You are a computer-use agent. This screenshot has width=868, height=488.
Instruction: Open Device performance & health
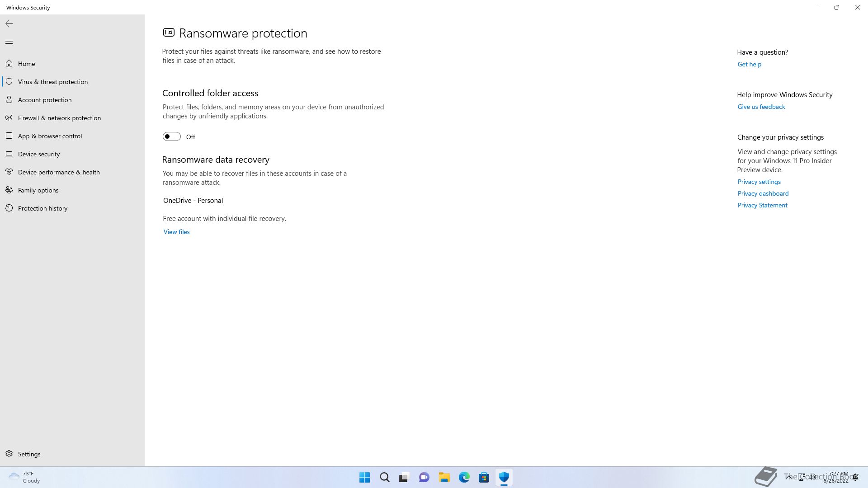tap(72, 172)
